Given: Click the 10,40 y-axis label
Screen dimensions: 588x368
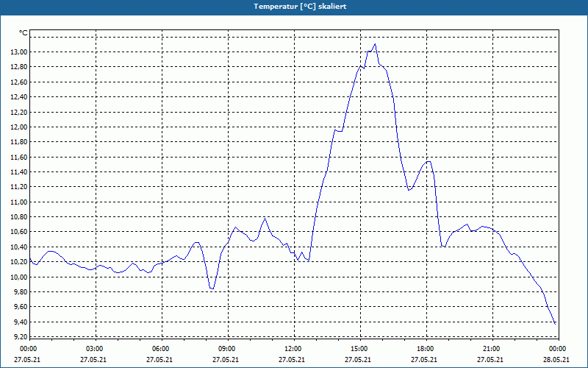Looking at the screenshot, I should click(x=19, y=247).
